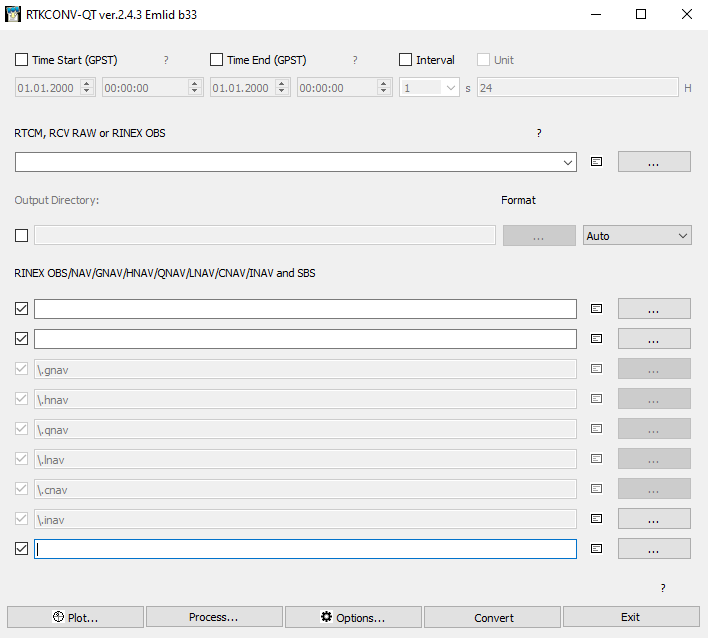Open the Plot... button with globe icon

click(x=75, y=617)
